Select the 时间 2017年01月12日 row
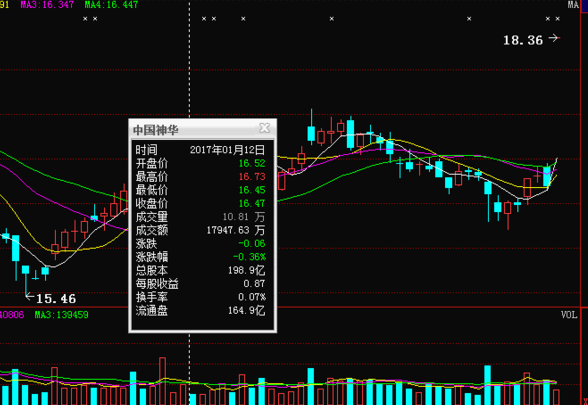Viewport: 588px width, 405px height. pos(200,150)
